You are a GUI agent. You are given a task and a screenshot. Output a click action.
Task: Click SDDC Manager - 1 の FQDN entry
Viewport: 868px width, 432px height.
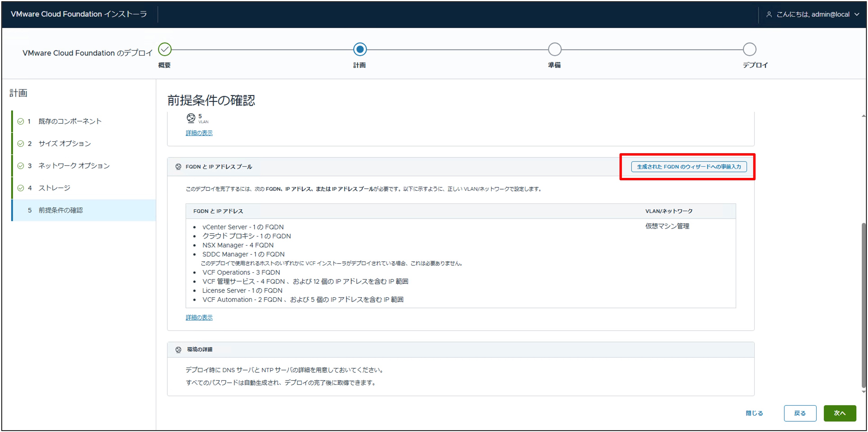[x=243, y=254]
